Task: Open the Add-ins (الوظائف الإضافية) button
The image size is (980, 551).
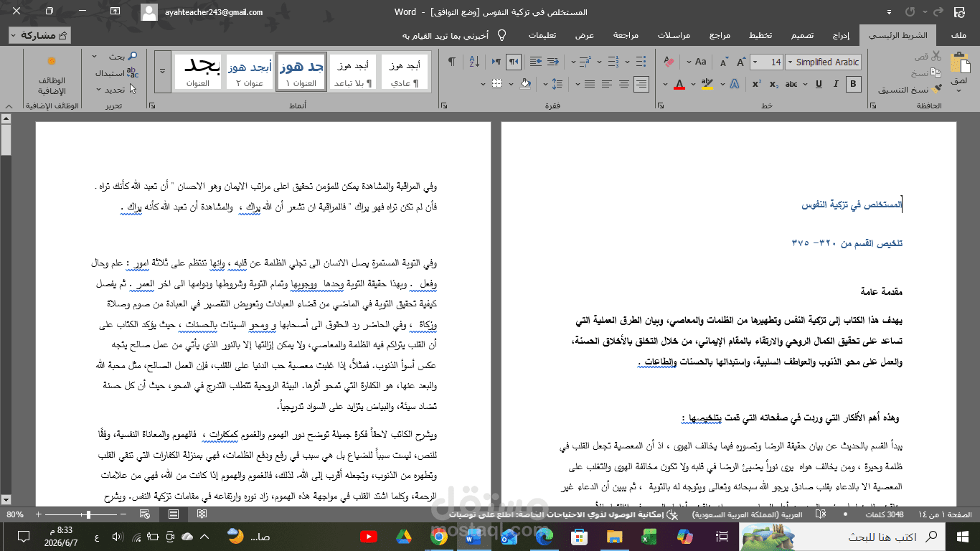Action: 52,75
